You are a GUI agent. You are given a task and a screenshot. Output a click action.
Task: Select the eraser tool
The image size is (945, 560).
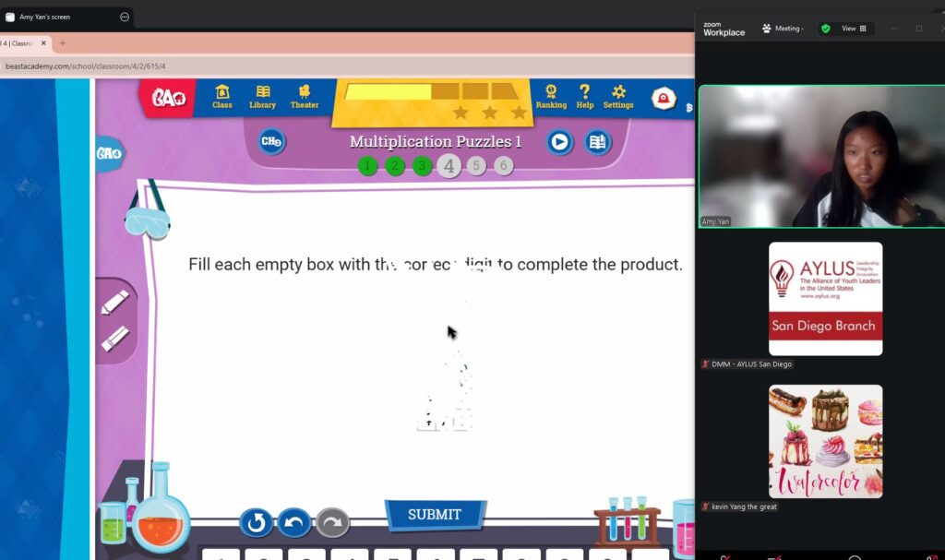pyautogui.click(x=114, y=339)
